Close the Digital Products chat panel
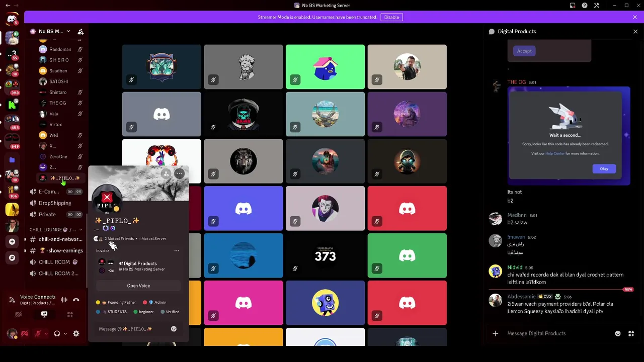This screenshot has width=644, height=362. click(x=635, y=31)
